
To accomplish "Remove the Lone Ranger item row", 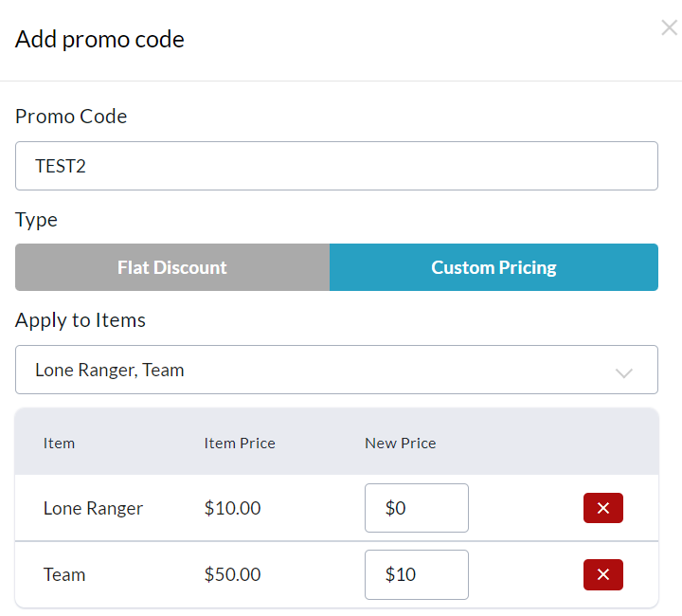I will [x=602, y=508].
